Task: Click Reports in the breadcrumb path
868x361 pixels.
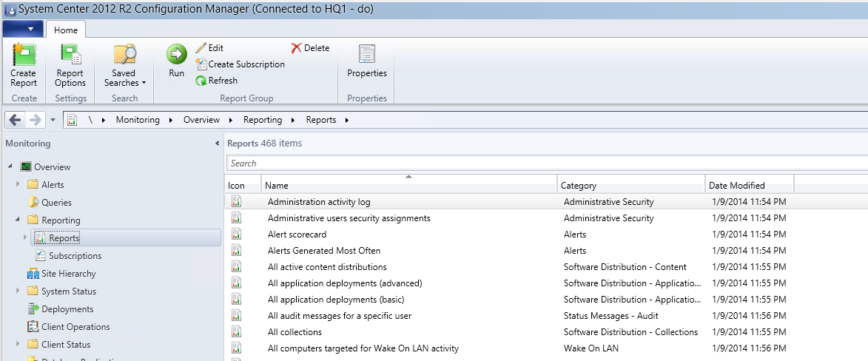Action: tap(321, 120)
